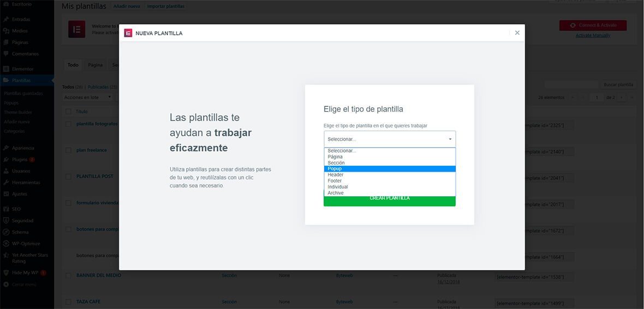This screenshot has height=309, width=644.
Task: Open SEO Yoast icon in sidebar
Action: tap(6, 209)
